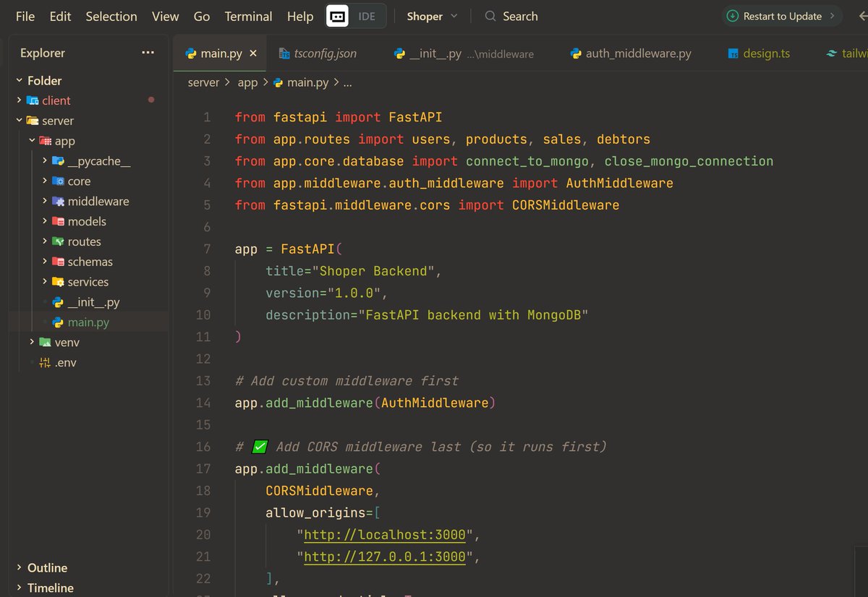Image resolution: width=868 pixels, height=597 pixels.
Task: Click the Python icon on the __init__.py tab
Action: (399, 53)
